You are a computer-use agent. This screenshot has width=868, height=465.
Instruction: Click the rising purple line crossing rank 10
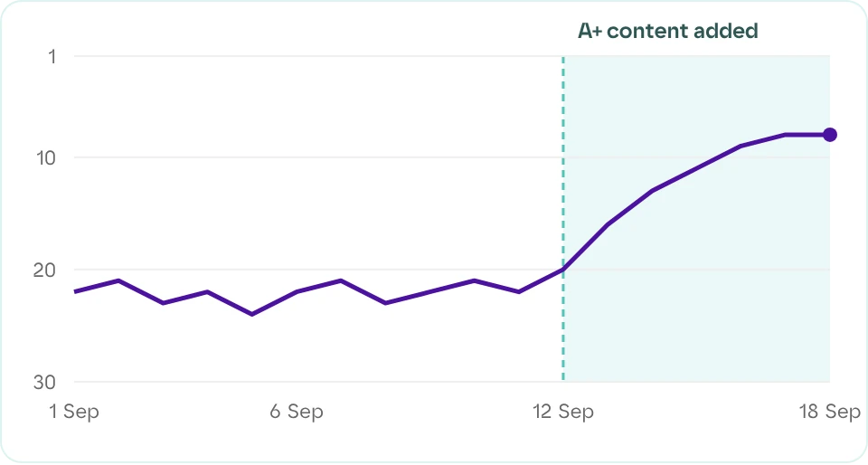[x=720, y=157]
